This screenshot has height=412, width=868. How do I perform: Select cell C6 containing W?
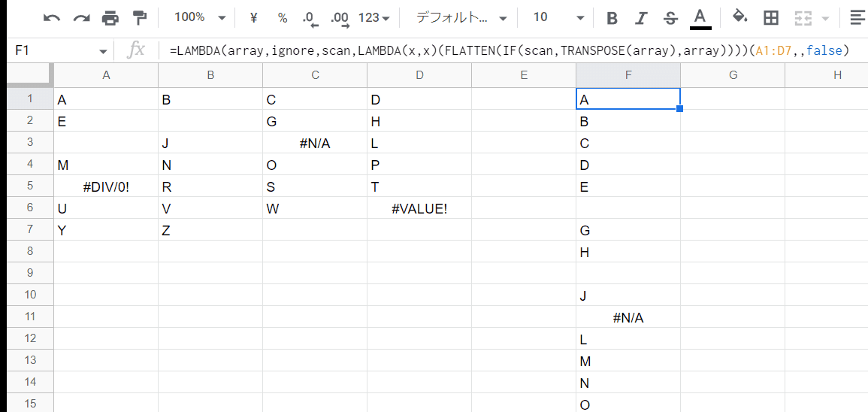coord(315,208)
